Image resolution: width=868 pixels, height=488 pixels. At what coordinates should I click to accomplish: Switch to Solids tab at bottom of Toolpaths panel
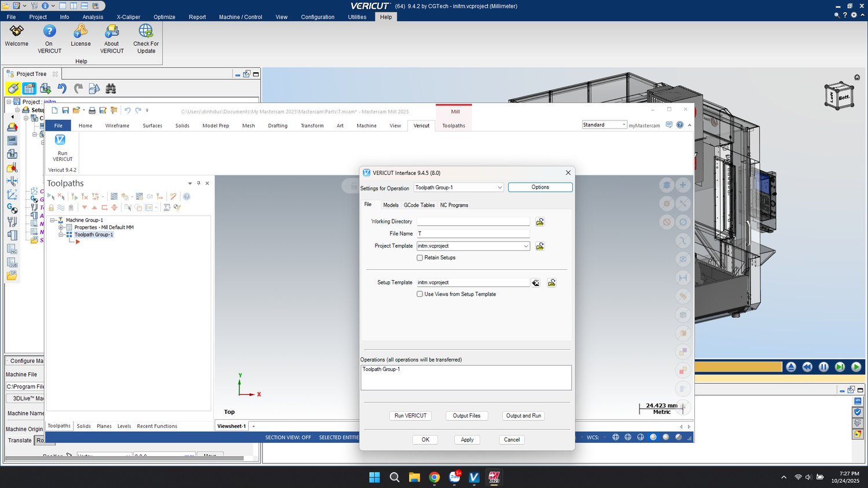(84, 426)
